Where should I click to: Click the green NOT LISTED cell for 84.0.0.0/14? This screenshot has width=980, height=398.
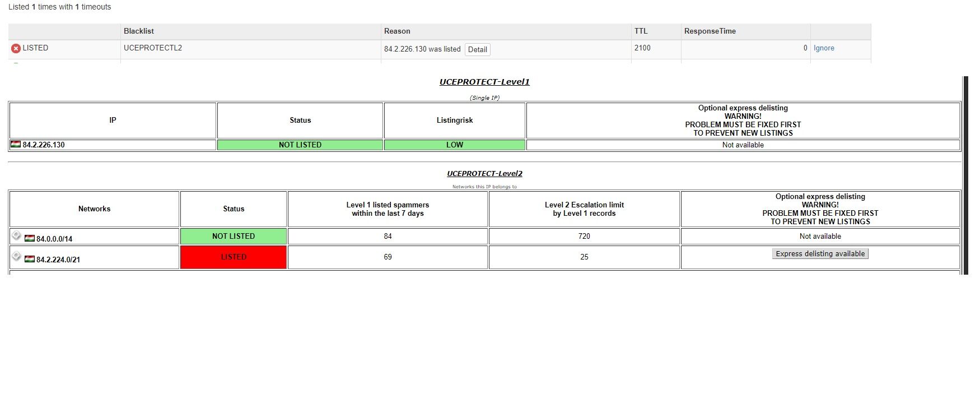[234, 236]
